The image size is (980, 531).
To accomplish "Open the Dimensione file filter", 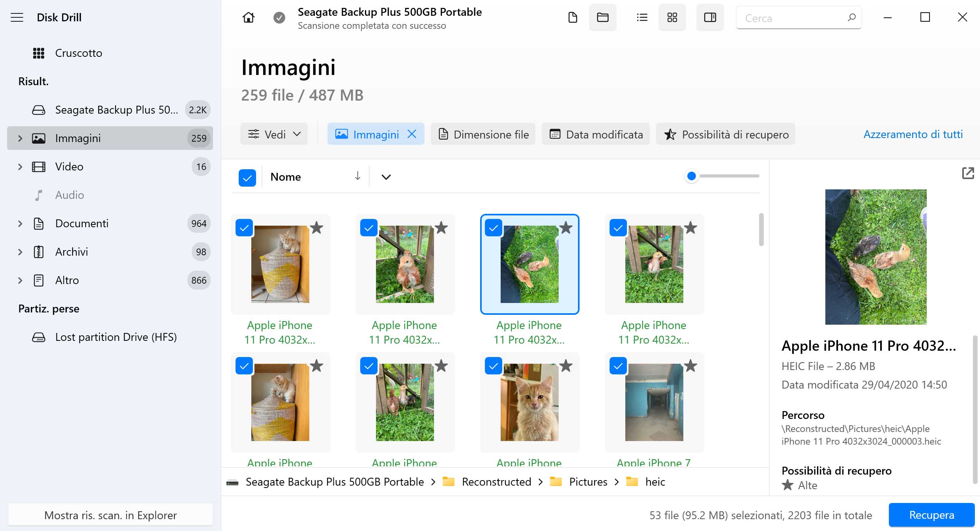I will pos(483,134).
